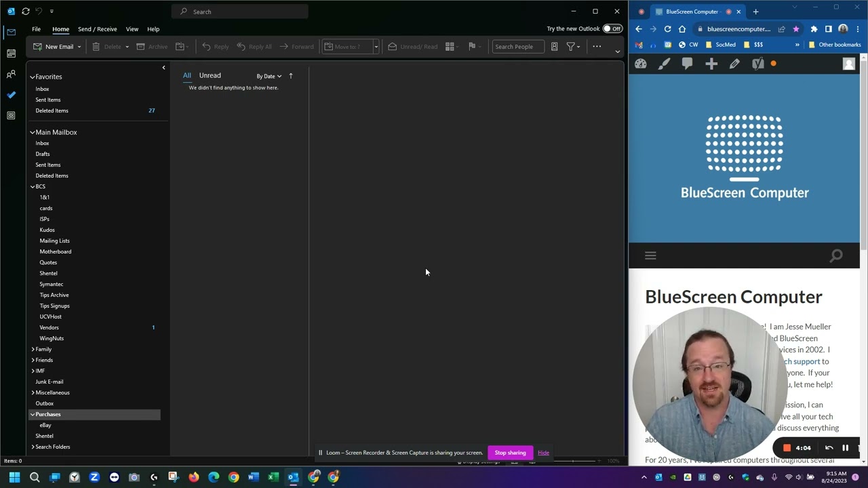Image resolution: width=868 pixels, height=488 pixels.
Task: Click the Hide link on Loom banner
Action: tap(543, 453)
